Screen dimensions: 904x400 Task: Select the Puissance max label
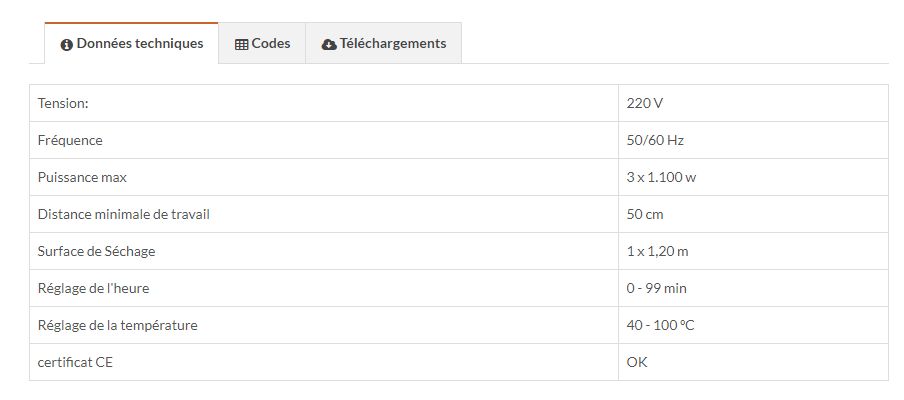pyautogui.click(x=82, y=177)
